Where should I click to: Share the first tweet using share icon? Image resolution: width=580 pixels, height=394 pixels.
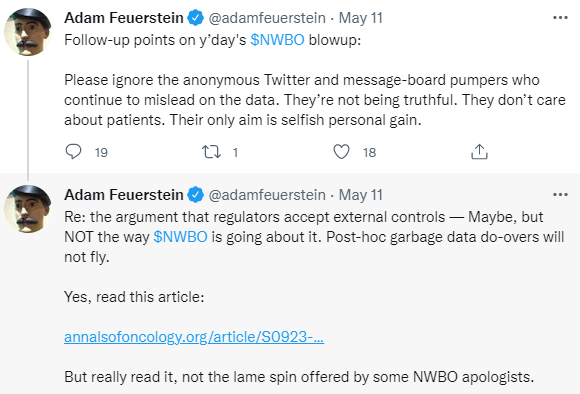(479, 152)
